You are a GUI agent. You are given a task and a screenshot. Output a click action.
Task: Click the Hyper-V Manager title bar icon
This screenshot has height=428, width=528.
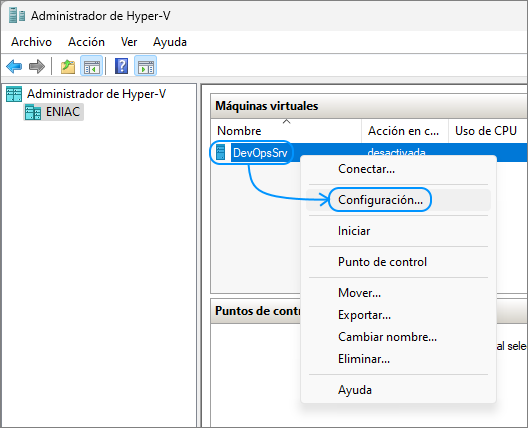click(x=17, y=15)
